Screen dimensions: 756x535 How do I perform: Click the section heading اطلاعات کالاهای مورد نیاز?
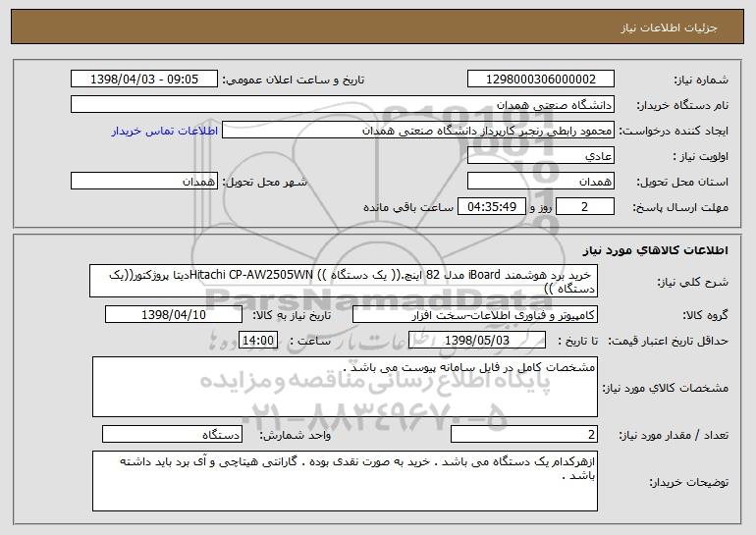pos(655,250)
